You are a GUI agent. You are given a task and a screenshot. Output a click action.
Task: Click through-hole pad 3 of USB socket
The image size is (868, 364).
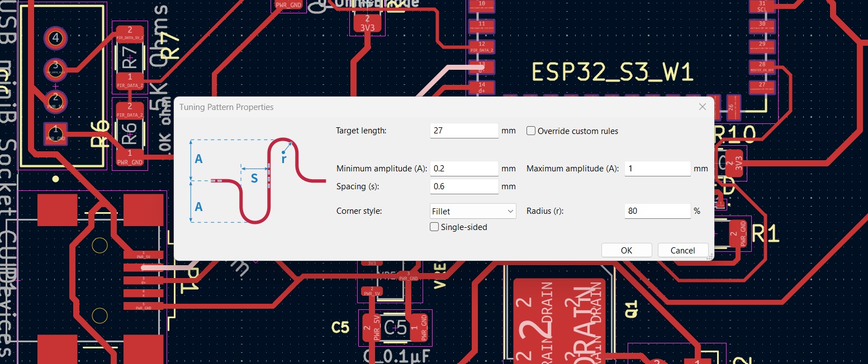pos(55,70)
